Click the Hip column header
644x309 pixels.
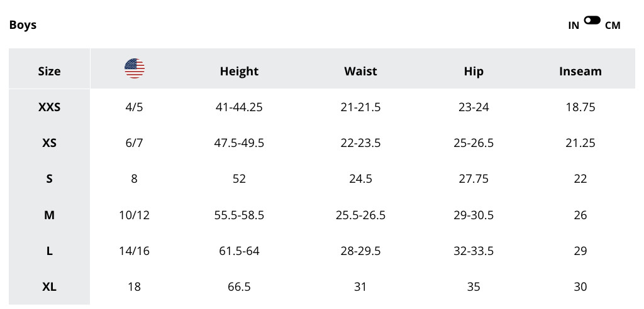tap(474, 71)
